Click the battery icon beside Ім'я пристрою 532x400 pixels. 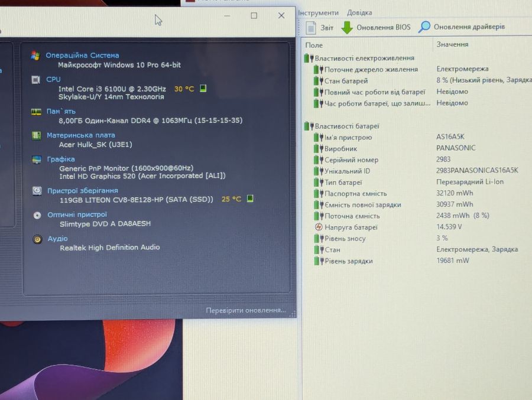coord(319,138)
